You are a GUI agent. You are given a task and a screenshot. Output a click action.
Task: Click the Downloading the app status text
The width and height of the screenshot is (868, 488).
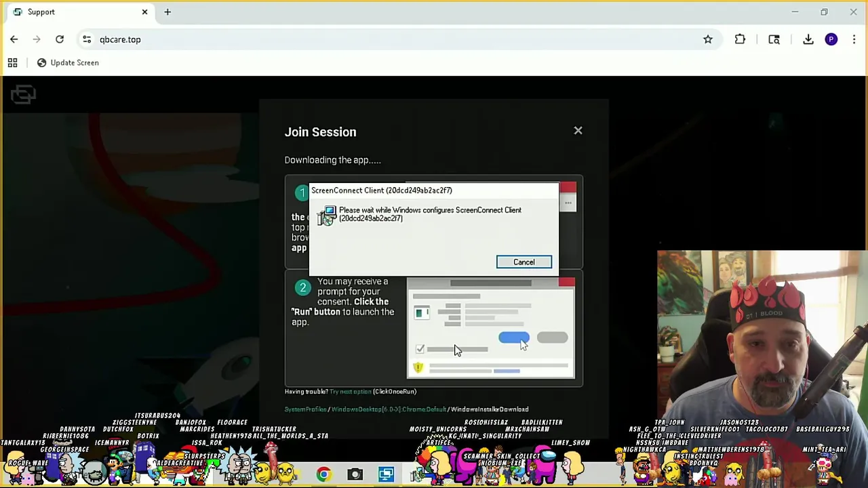pos(332,160)
